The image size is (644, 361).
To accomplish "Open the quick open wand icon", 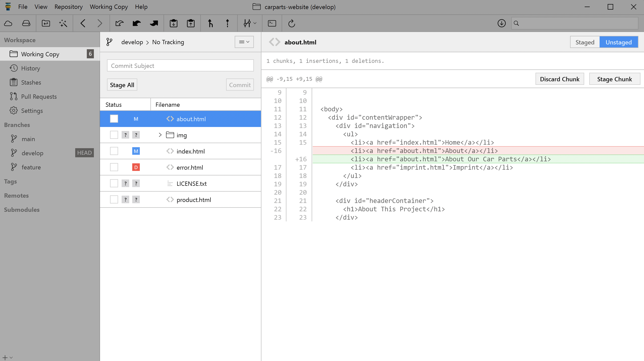I will [63, 23].
